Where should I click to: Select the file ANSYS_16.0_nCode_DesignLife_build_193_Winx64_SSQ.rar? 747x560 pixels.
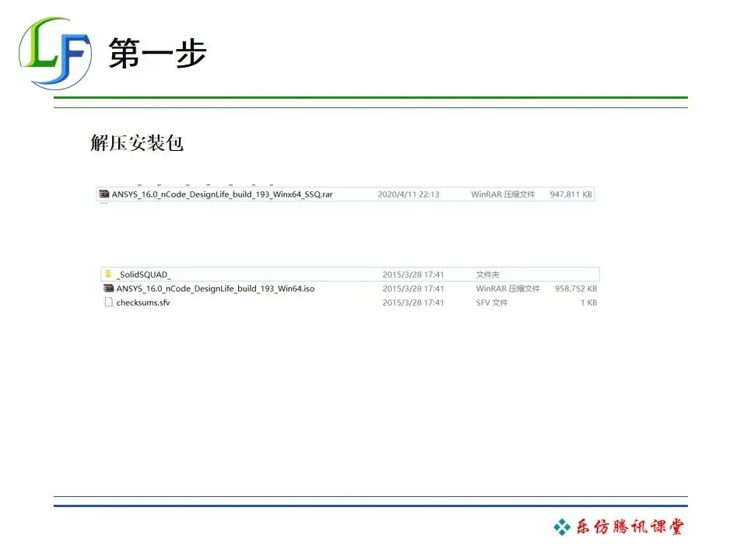click(222, 194)
